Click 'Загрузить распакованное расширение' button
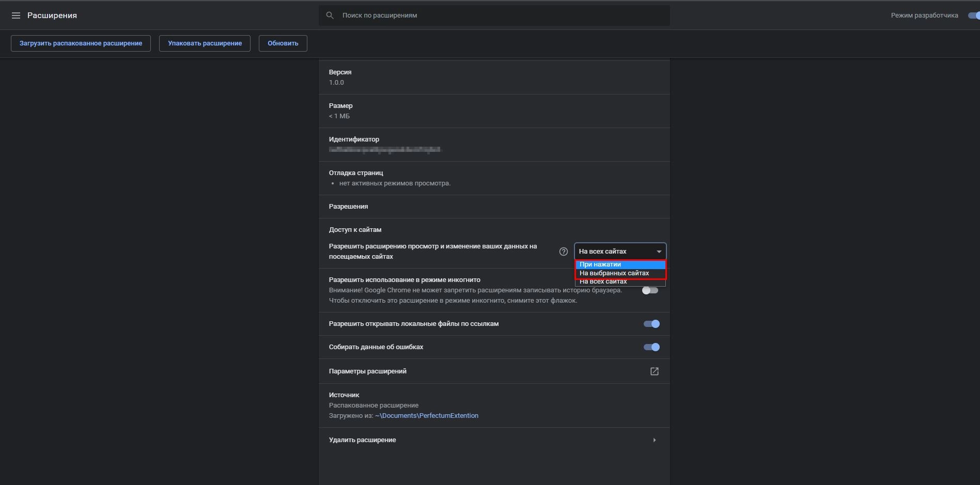Image resolution: width=980 pixels, height=485 pixels. click(x=81, y=43)
